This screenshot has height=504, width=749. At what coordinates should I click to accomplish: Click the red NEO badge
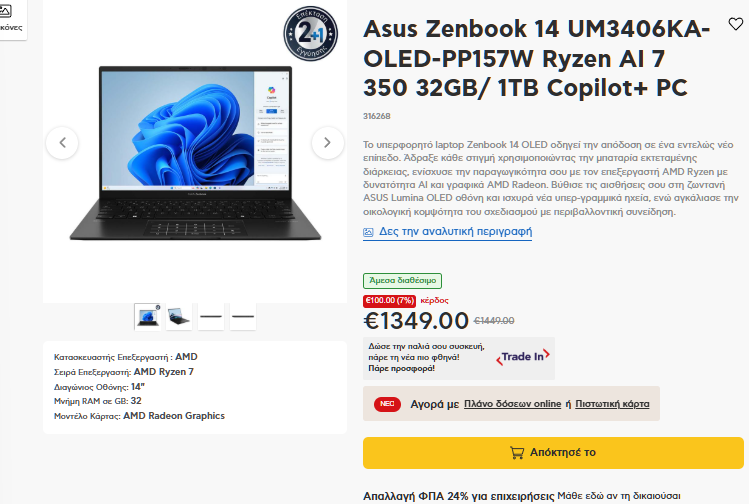tap(387, 404)
